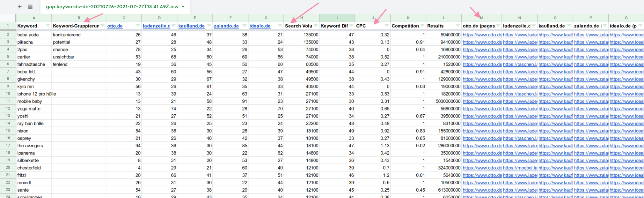Open idealo URL in givenchy row
The width and height of the screenshot is (644, 198).
point(626,79)
